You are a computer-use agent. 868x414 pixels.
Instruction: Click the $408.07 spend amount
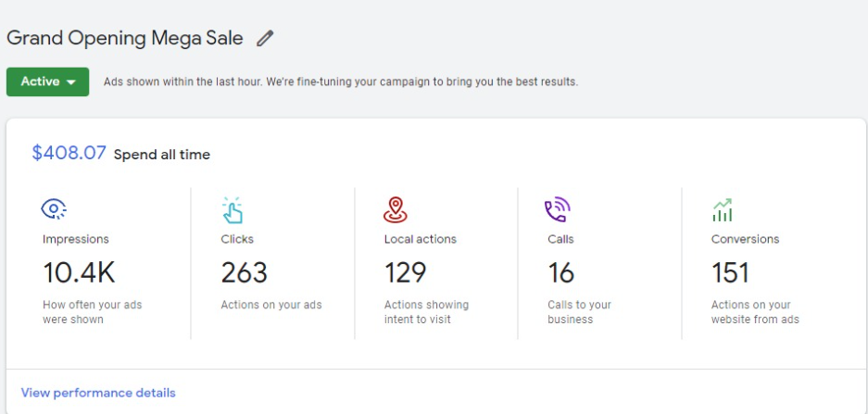69,153
